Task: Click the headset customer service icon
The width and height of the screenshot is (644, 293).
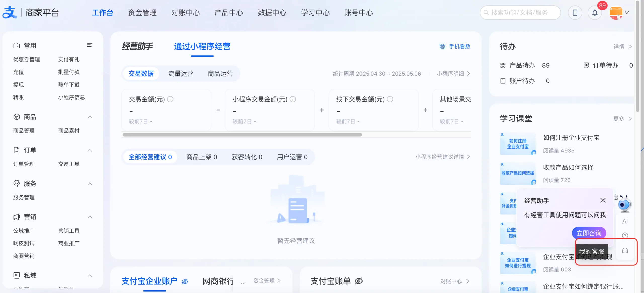Action: point(625,251)
